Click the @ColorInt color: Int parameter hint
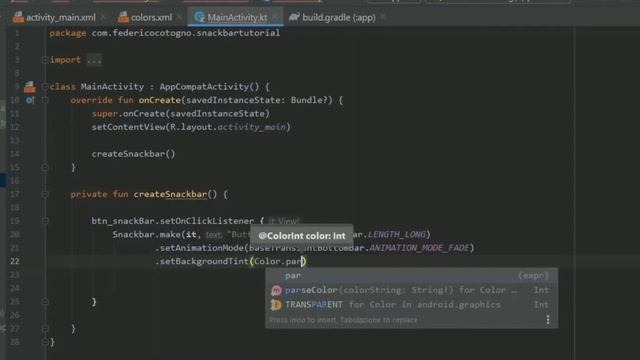 302,236
